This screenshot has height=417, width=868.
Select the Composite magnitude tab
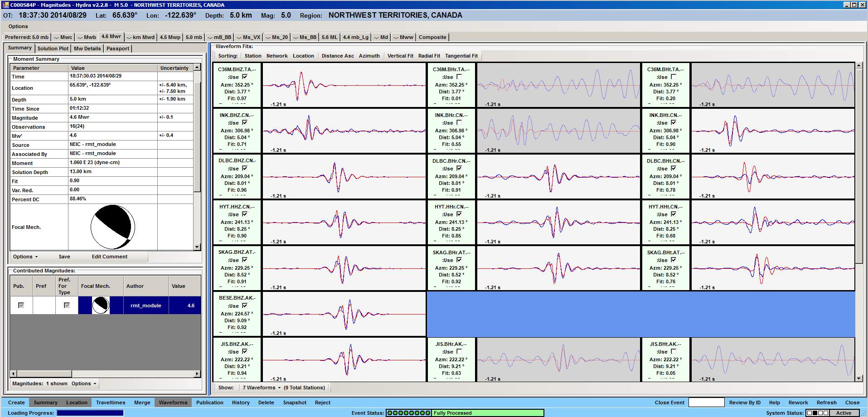point(432,37)
